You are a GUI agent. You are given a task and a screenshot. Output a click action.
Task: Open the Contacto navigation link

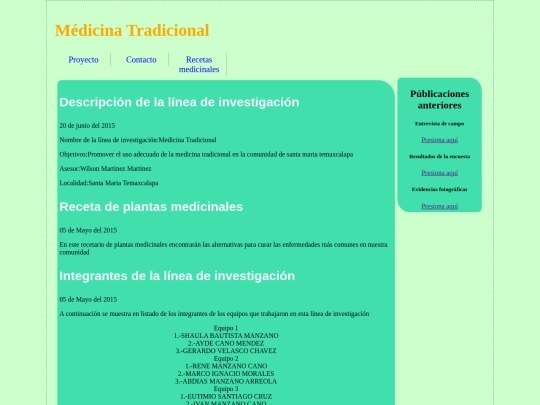tap(141, 60)
